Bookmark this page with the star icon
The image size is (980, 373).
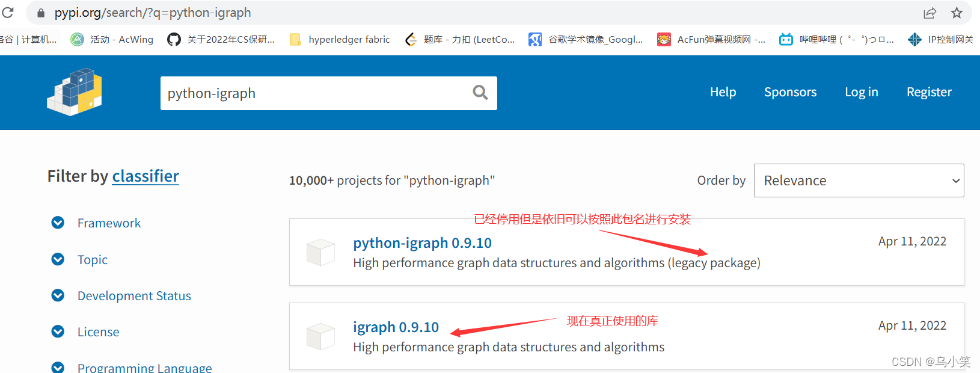(957, 13)
